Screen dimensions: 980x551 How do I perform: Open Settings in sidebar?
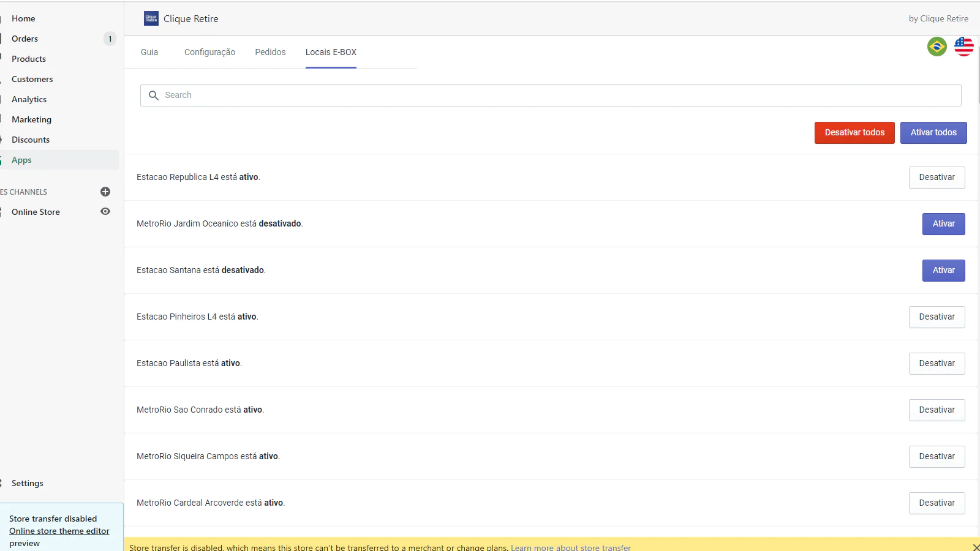28,483
